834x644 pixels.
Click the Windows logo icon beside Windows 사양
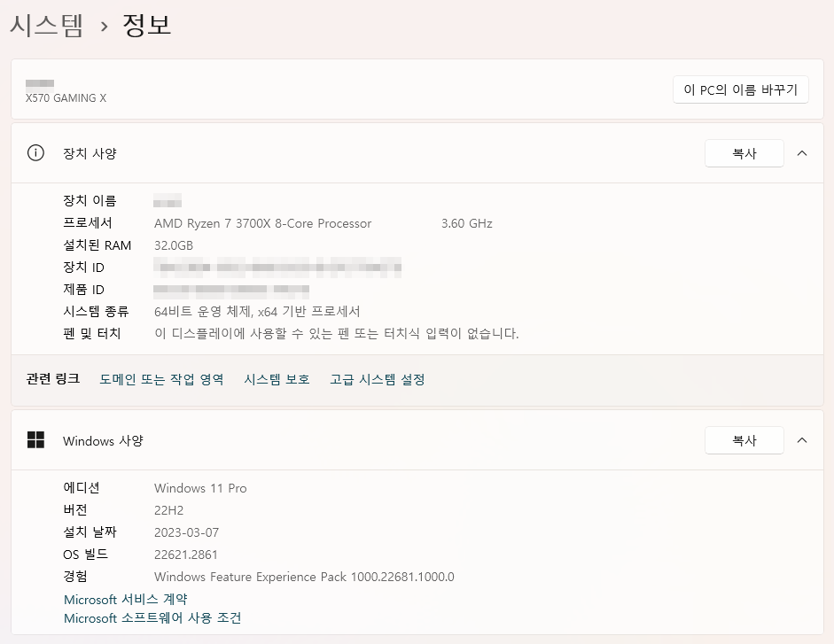point(35,439)
